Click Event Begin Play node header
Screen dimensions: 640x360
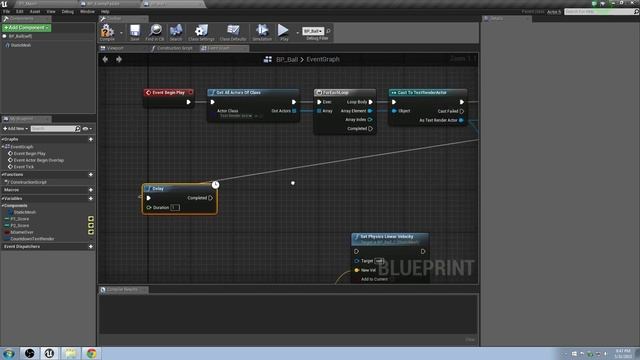coord(168,93)
